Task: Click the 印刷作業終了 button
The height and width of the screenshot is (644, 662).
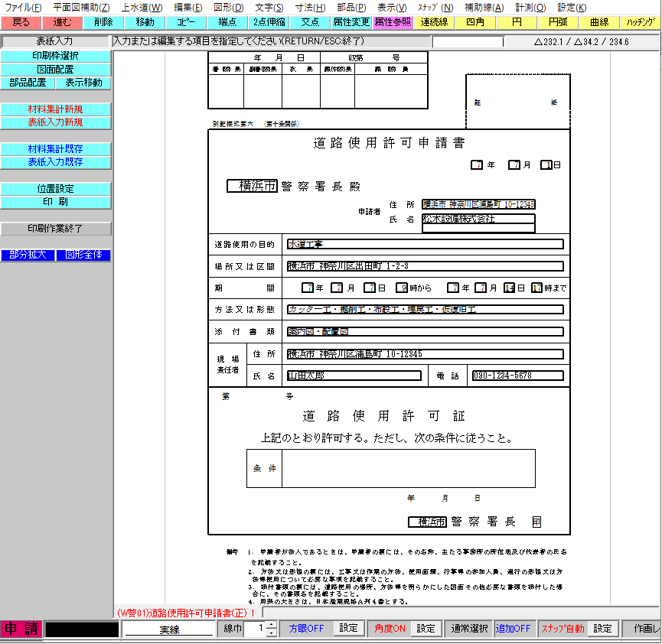Action: pos(56,229)
